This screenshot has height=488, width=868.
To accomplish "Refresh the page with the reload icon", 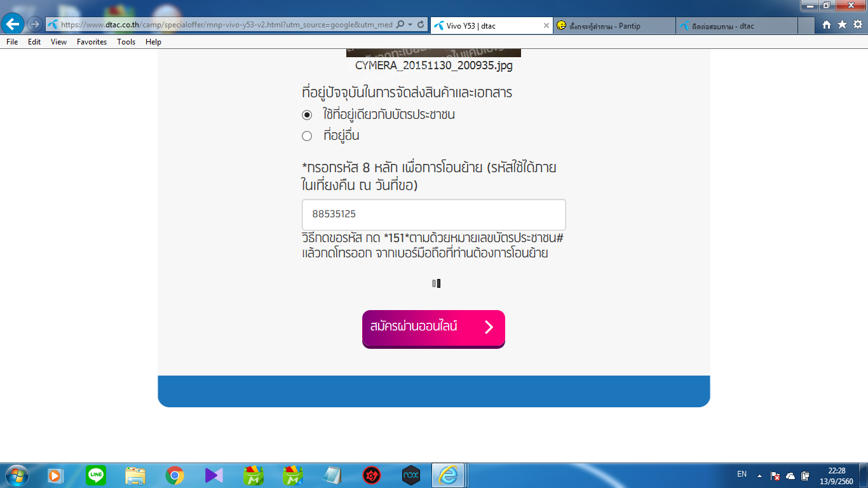I will point(420,25).
